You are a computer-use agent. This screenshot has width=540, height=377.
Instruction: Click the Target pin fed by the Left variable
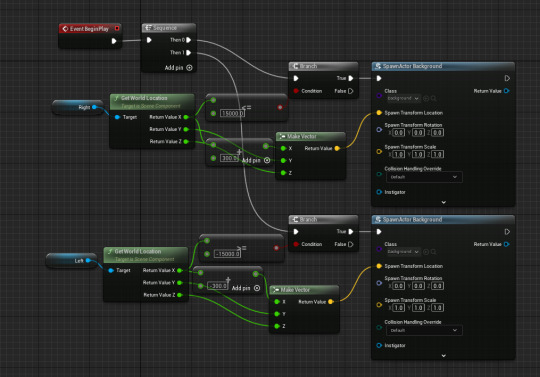[x=111, y=270]
